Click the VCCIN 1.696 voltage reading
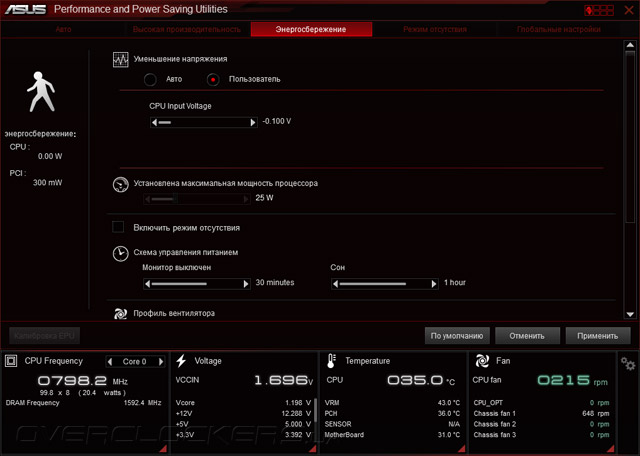The height and width of the screenshot is (456, 640). coord(283,380)
